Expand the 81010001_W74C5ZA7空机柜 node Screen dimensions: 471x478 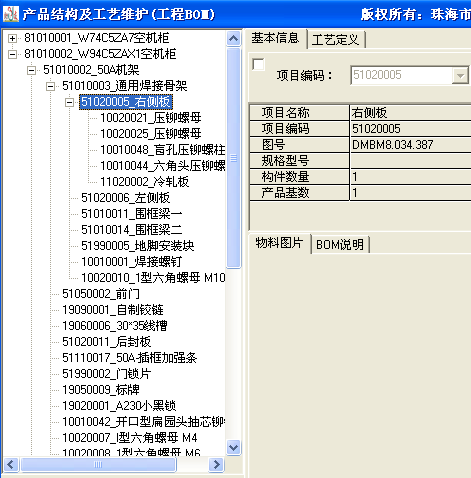click(x=12, y=38)
